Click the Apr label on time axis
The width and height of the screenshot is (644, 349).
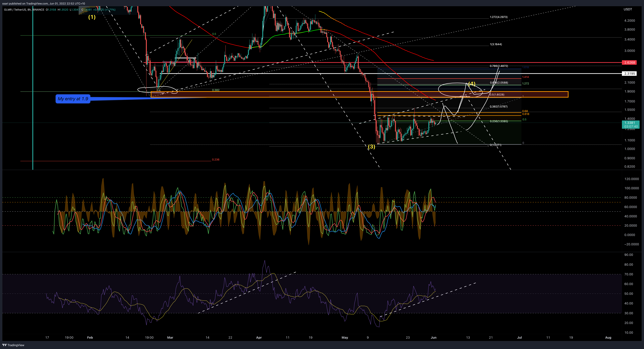[259, 338]
